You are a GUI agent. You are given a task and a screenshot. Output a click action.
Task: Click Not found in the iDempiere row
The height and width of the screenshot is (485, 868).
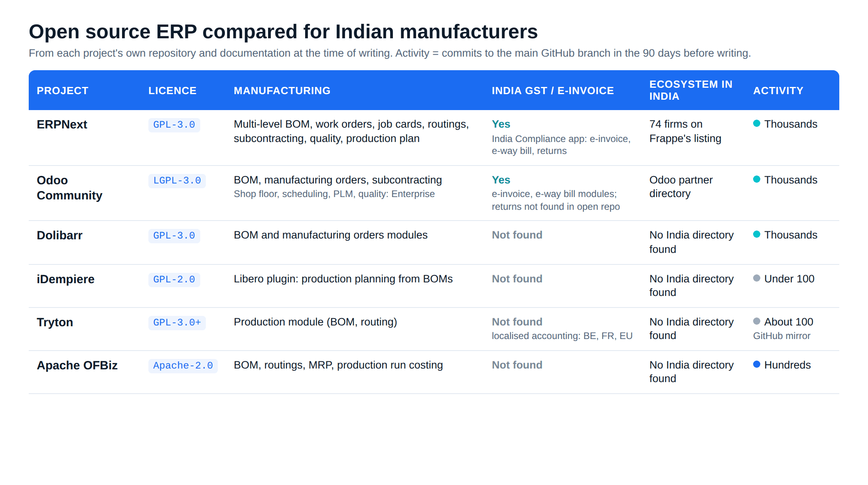coord(517,279)
